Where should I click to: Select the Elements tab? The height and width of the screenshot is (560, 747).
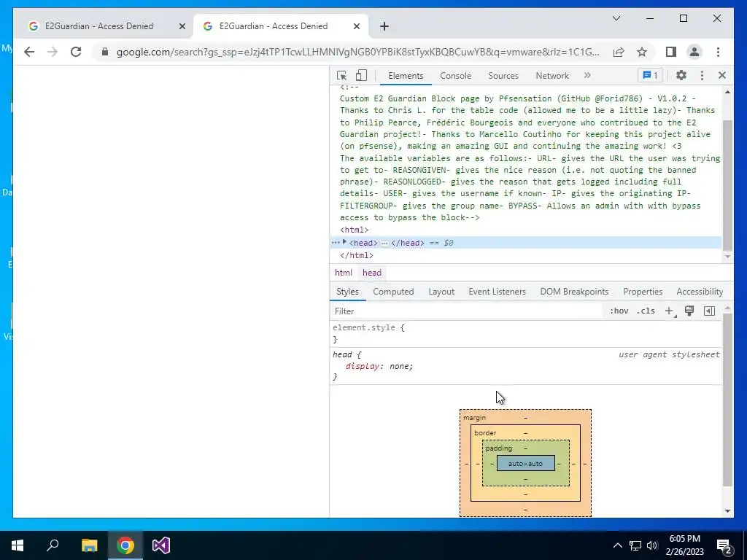(x=406, y=76)
